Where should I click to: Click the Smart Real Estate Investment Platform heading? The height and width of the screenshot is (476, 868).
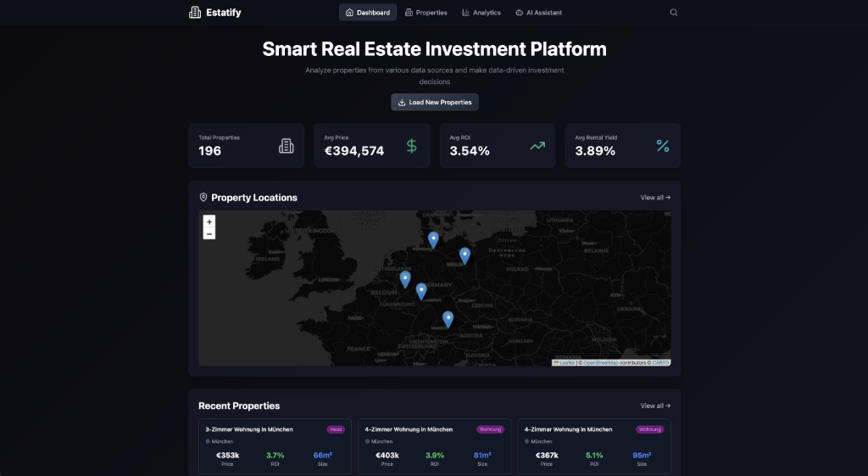click(435, 48)
